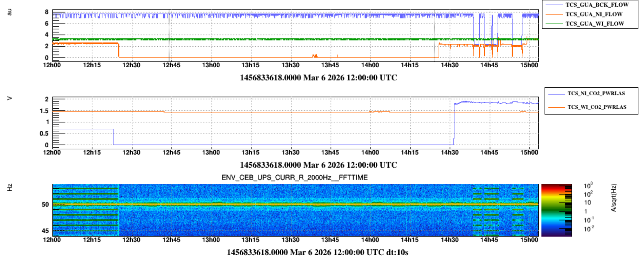Viewport: 644px width, 257px height.
Task: Click the 45 Hz tick label on the spectrogram axis
Action: pyautogui.click(x=45, y=231)
